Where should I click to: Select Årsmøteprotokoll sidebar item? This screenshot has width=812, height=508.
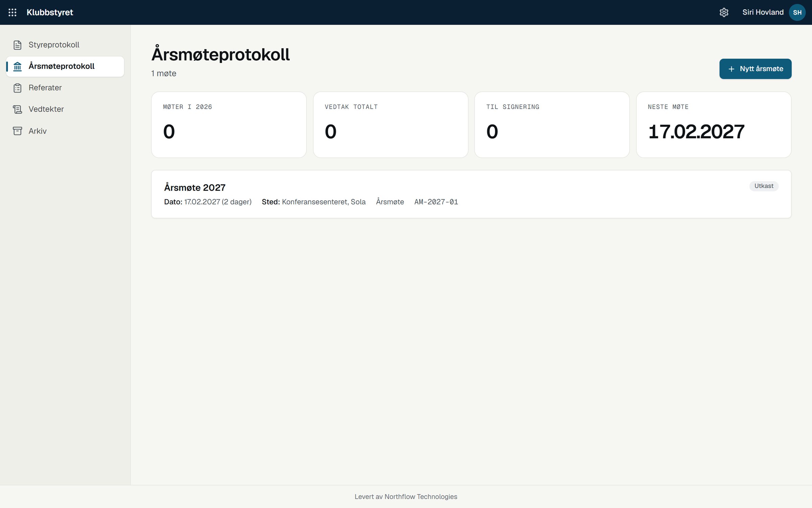coord(65,66)
